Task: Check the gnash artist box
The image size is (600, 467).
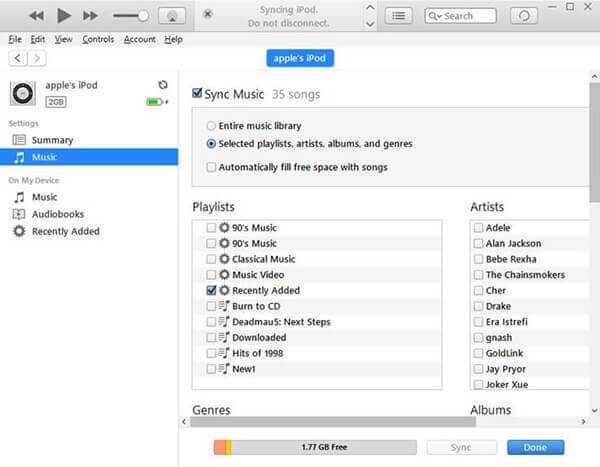Action: (x=478, y=338)
